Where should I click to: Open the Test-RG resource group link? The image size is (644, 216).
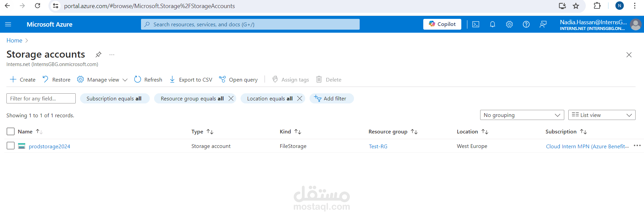378,146
